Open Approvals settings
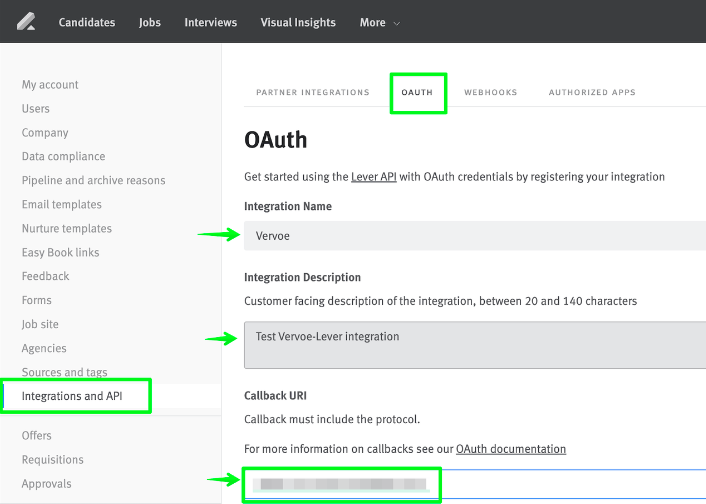Image resolution: width=706 pixels, height=504 pixels. click(46, 484)
